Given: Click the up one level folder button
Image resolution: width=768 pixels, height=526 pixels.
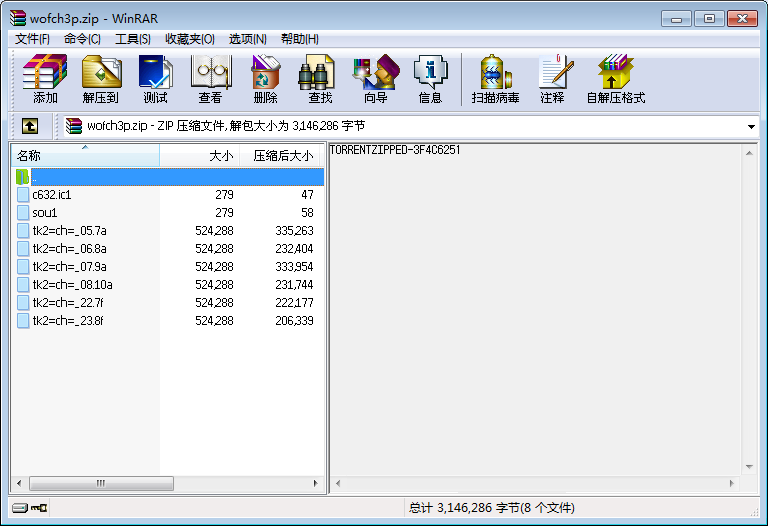Looking at the screenshot, I should tap(30, 126).
